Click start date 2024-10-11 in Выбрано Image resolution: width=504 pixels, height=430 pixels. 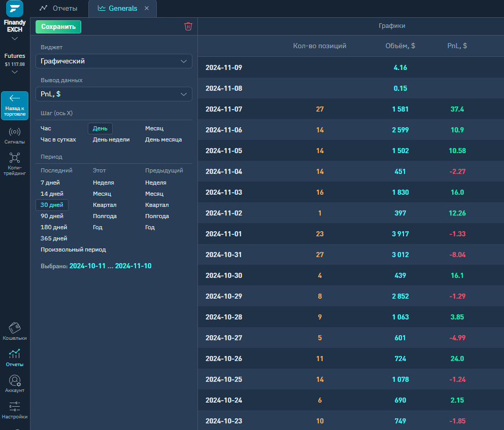pos(87,266)
